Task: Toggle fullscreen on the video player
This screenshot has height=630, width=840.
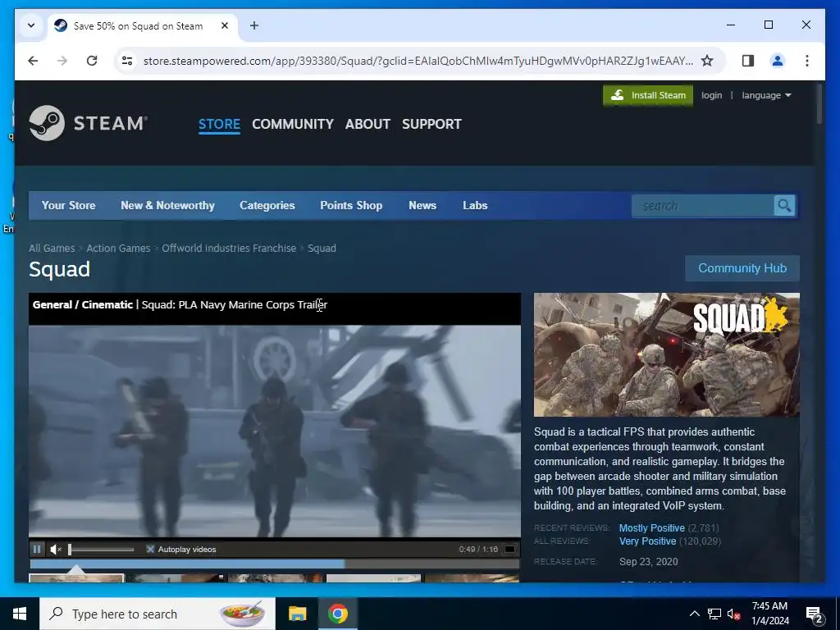Action: click(x=510, y=549)
